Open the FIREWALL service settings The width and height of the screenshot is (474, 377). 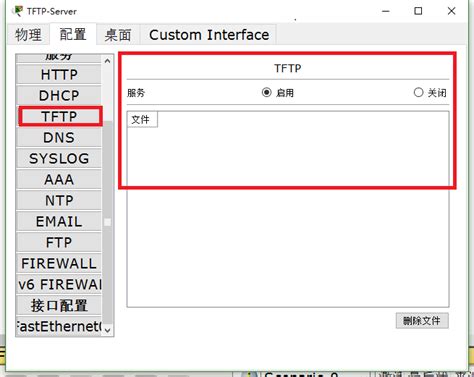[x=59, y=264]
